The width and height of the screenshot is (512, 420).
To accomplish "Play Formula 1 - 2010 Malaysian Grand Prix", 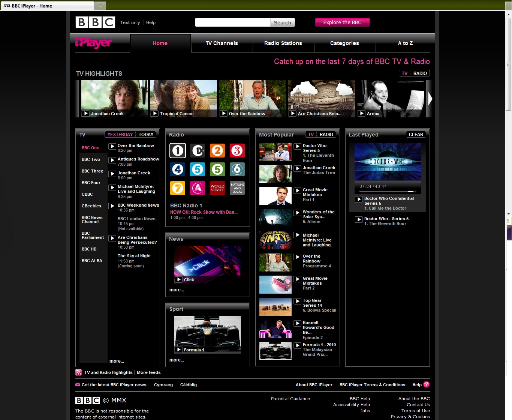I will [297, 345].
